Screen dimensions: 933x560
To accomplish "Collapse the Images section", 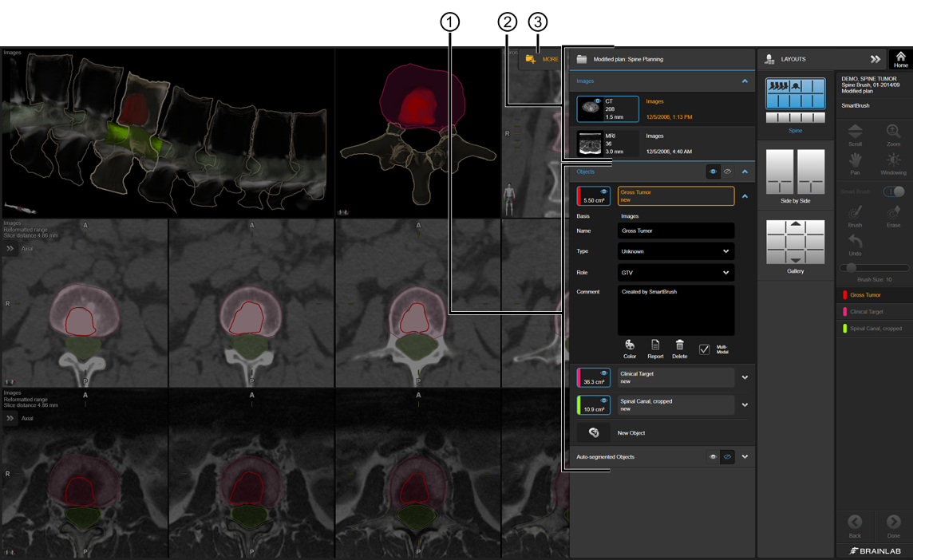I will (x=745, y=81).
